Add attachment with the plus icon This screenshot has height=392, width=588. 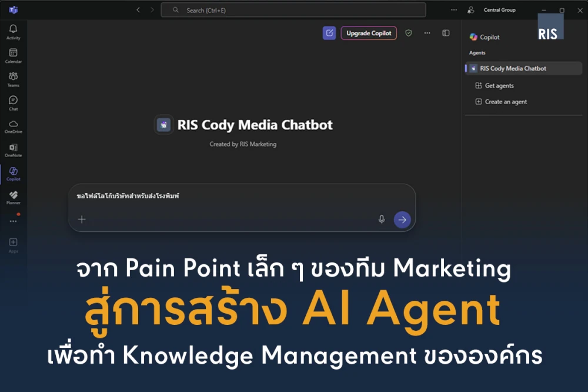81,220
